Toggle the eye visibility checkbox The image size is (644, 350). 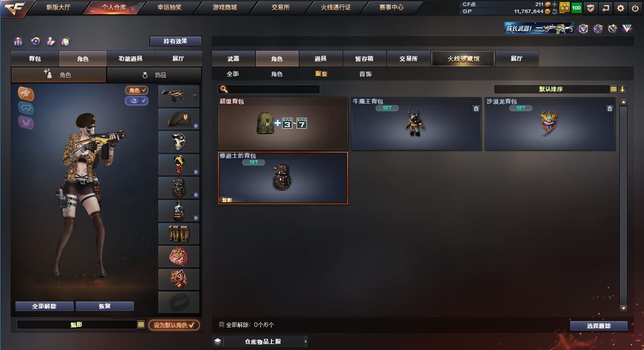pyautogui.click(x=137, y=101)
